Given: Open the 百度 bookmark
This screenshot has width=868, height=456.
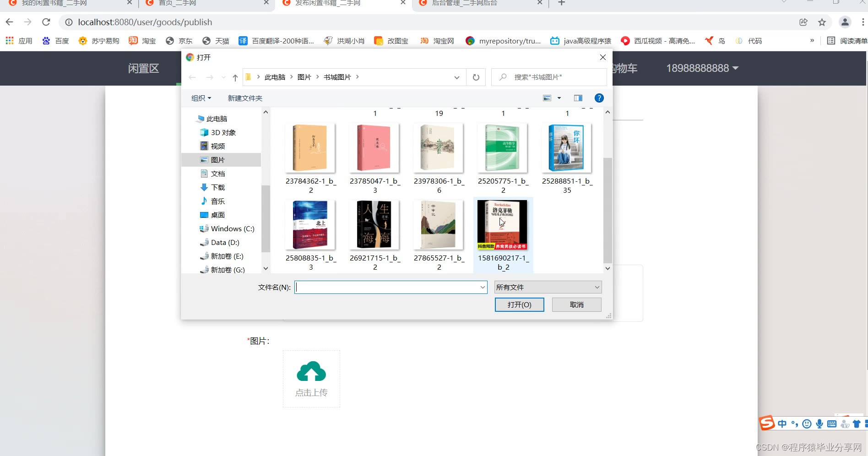Looking at the screenshot, I should (x=55, y=41).
